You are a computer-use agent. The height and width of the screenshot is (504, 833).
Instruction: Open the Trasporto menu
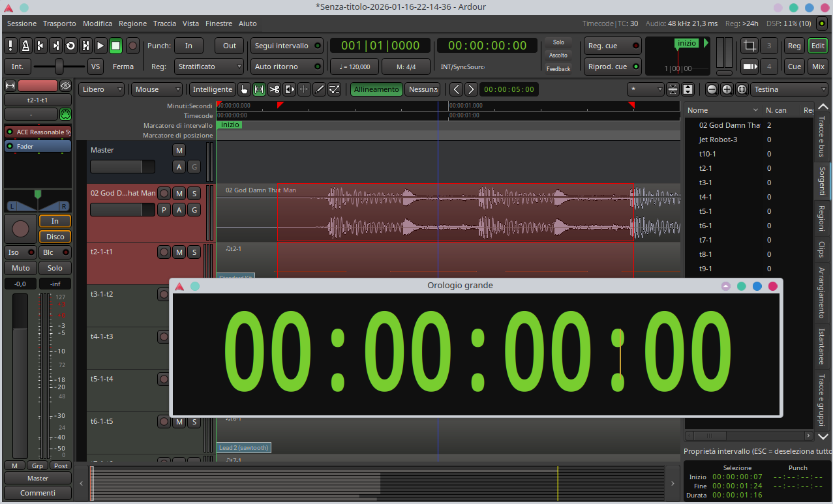click(59, 23)
